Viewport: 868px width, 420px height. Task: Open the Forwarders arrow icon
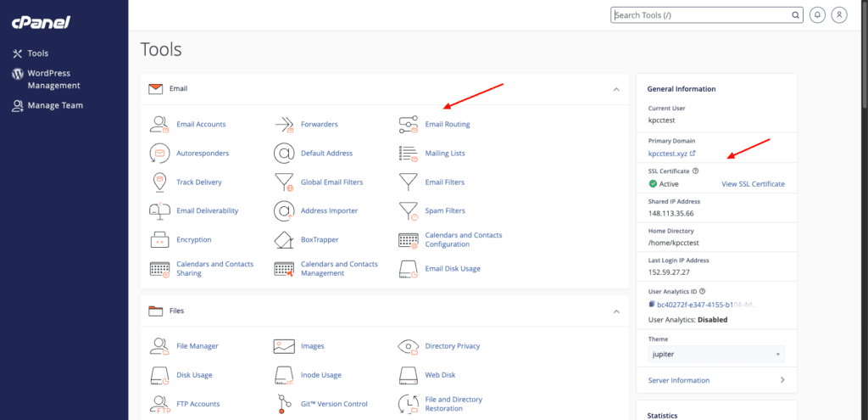(x=284, y=124)
